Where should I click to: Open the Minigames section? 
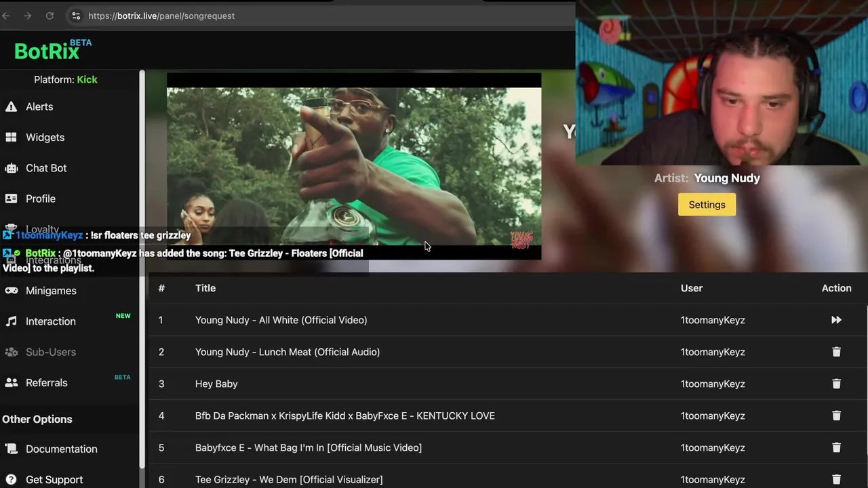pos(51,291)
